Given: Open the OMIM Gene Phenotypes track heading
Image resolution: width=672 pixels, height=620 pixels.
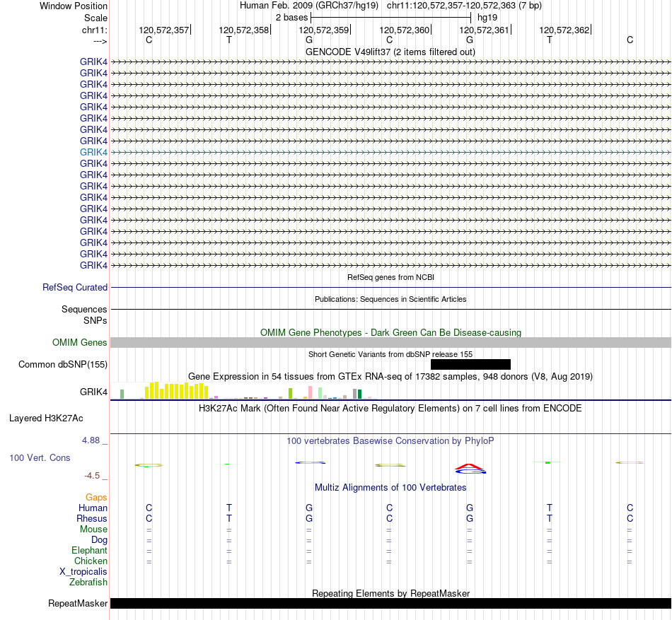Looking at the screenshot, I should pos(390,332).
